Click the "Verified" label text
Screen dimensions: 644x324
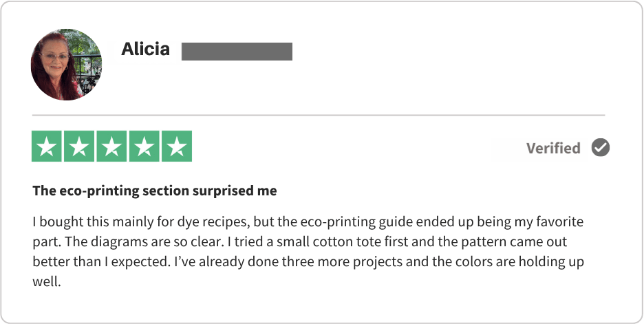(x=553, y=148)
